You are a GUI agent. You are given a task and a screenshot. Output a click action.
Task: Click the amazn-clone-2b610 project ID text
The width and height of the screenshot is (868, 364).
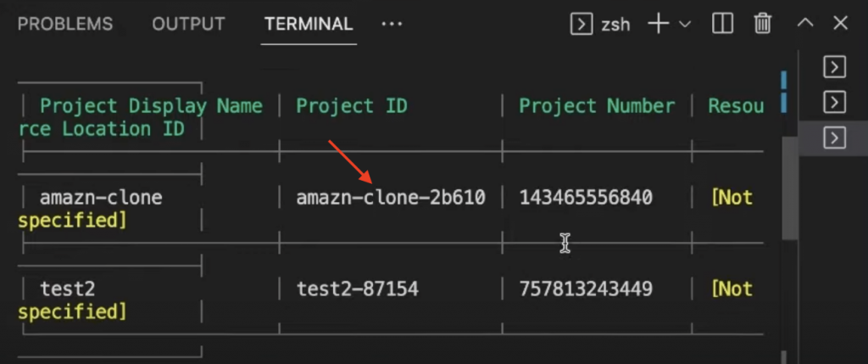click(x=390, y=198)
